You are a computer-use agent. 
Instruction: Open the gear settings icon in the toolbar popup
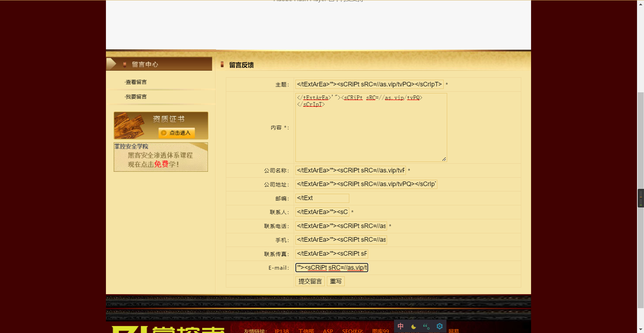439,326
